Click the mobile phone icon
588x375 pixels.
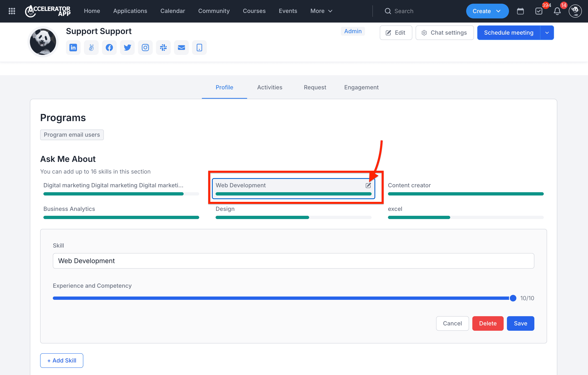(x=199, y=47)
